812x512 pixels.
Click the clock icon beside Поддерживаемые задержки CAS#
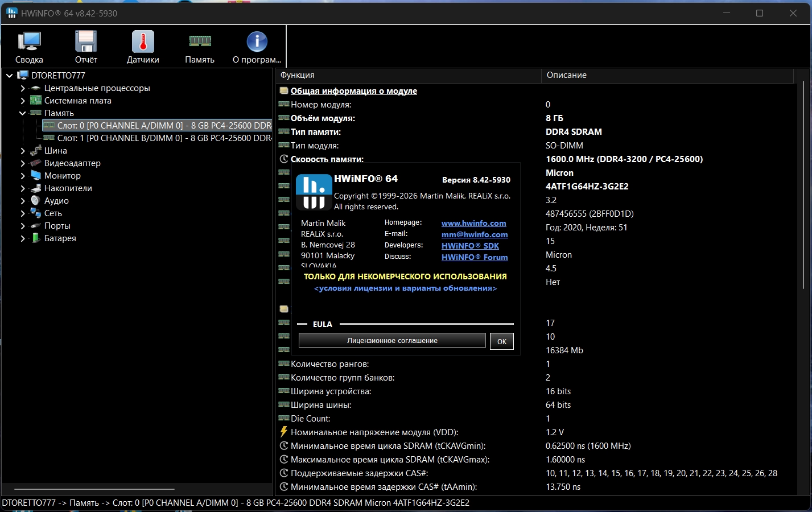tap(284, 473)
